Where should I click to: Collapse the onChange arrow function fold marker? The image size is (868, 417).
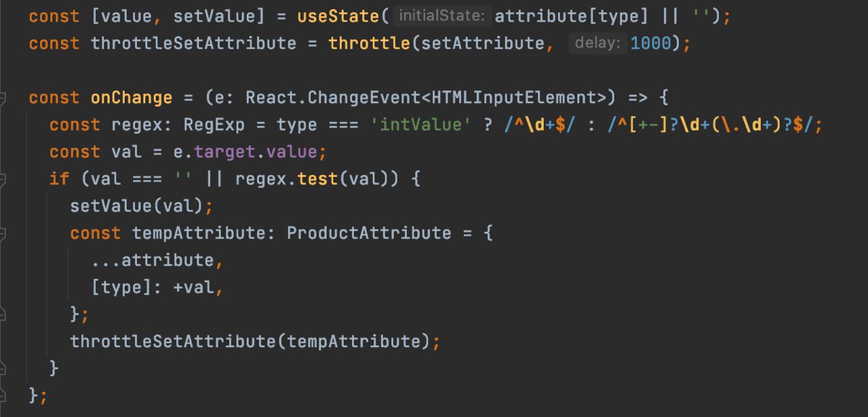[3, 98]
